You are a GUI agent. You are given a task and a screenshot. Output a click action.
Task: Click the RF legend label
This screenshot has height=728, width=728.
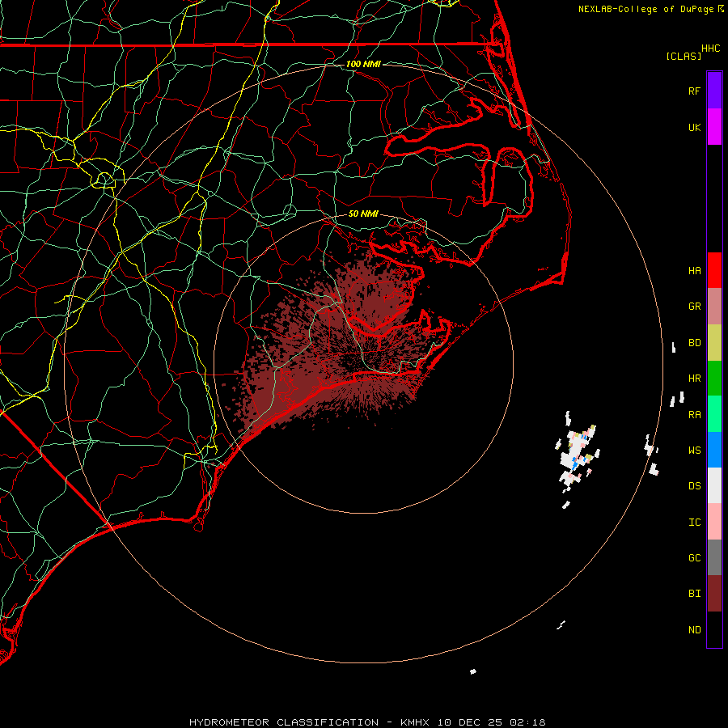pos(694,91)
